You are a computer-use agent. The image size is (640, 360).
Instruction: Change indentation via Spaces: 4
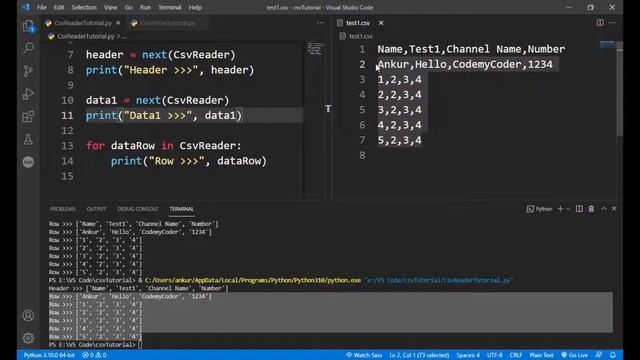[x=468, y=355]
